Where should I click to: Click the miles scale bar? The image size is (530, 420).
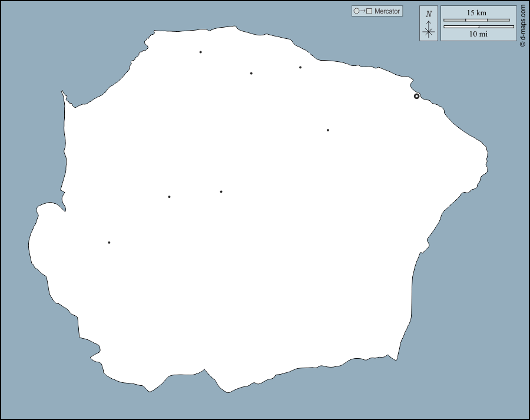click(478, 27)
